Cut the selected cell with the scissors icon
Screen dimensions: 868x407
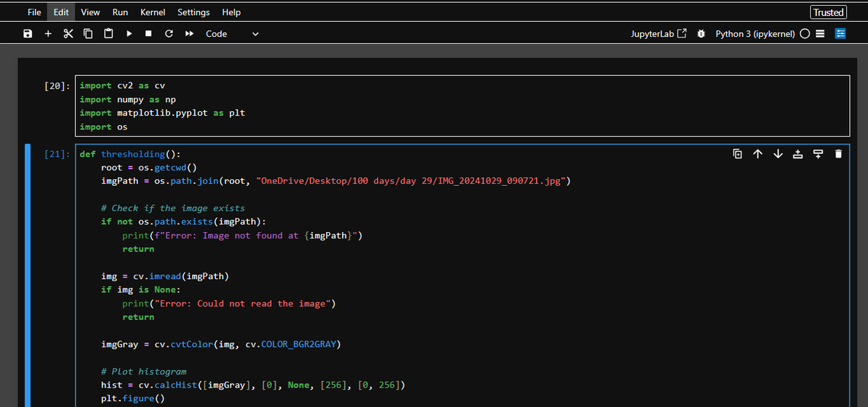coord(68,34)
